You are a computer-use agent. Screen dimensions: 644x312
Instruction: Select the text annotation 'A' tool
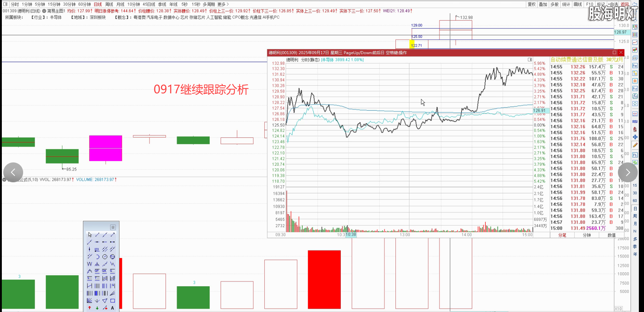(x=113, y=308)
